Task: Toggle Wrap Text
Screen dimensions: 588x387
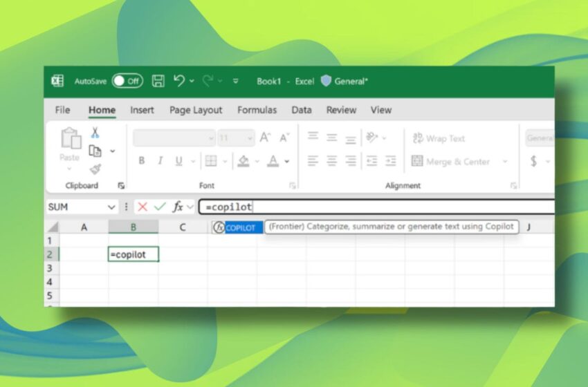Action: pyautogui.click(x=439, y=138)
